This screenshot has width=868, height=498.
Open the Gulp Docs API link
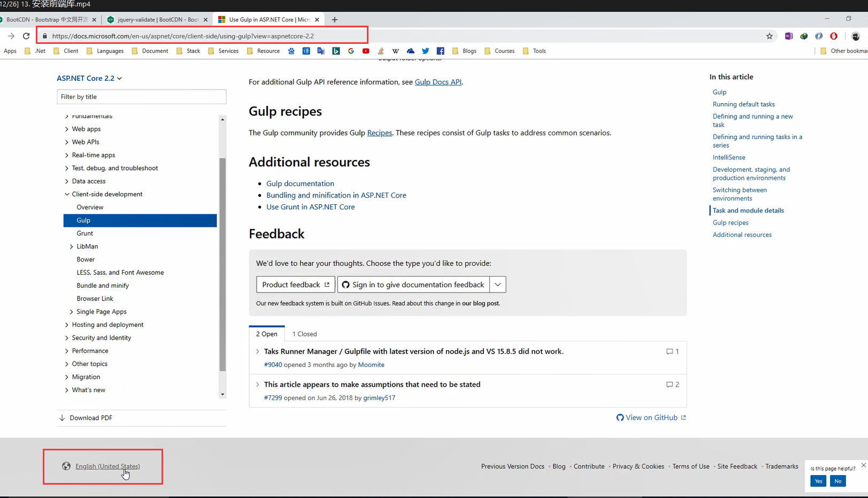click(438, 82)
